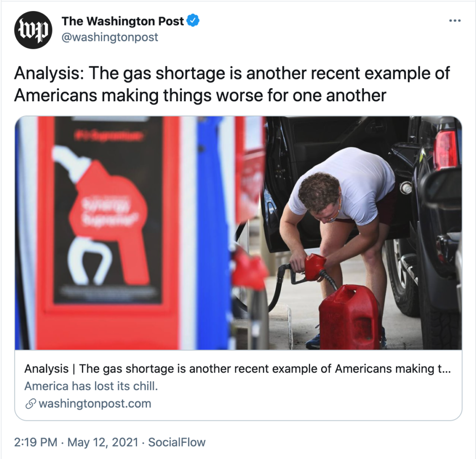Click the 'America has lost its chill' description
This screenshot has width=476, height=459.
[91, 386]
